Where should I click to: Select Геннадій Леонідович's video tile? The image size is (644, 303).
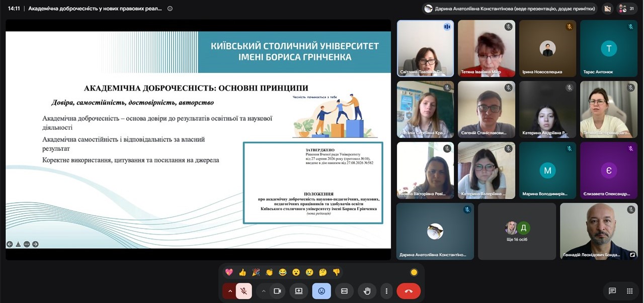click(599, 231)
